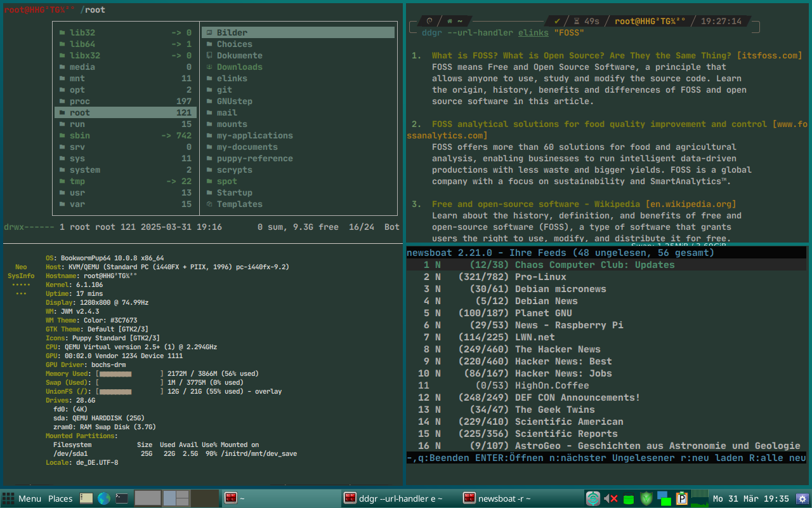This screenshot has height=508, width=812.
Task: Open the Scientific American feed
Action: click(x=606, y=422)
